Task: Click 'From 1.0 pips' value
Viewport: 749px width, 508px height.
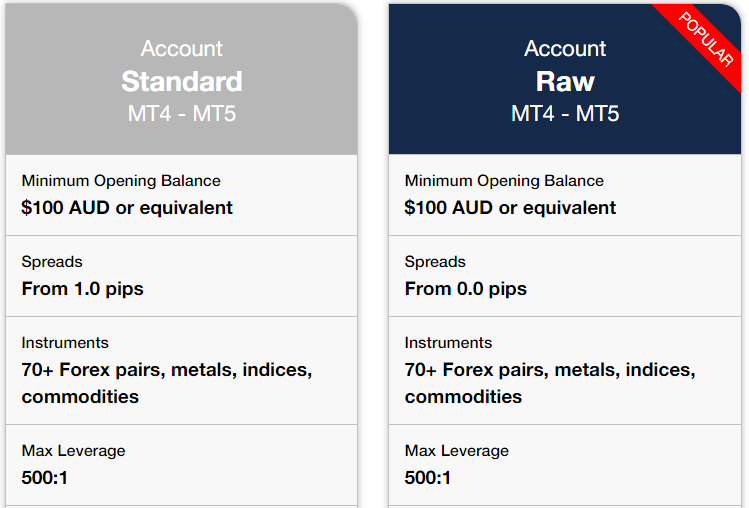Action: 82,289
